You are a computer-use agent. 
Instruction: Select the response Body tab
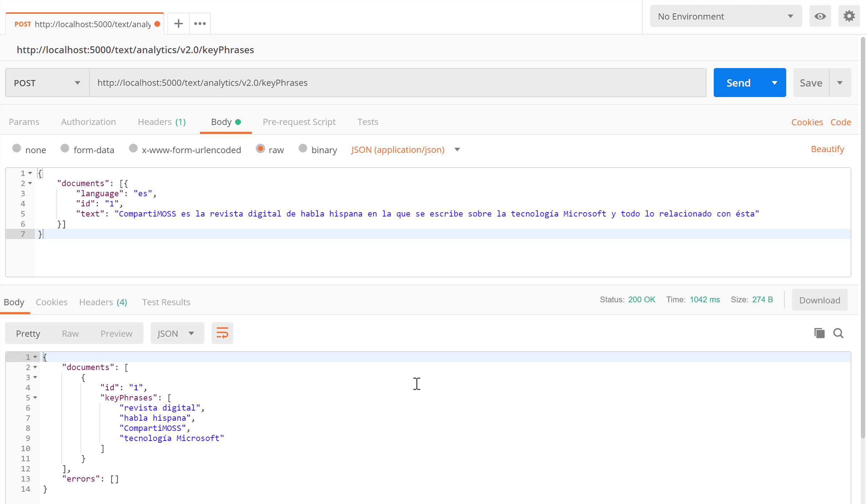coord(14,302)
